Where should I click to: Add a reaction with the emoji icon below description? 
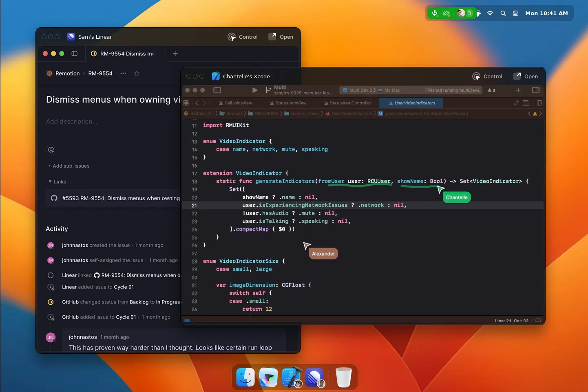(51, 150)
